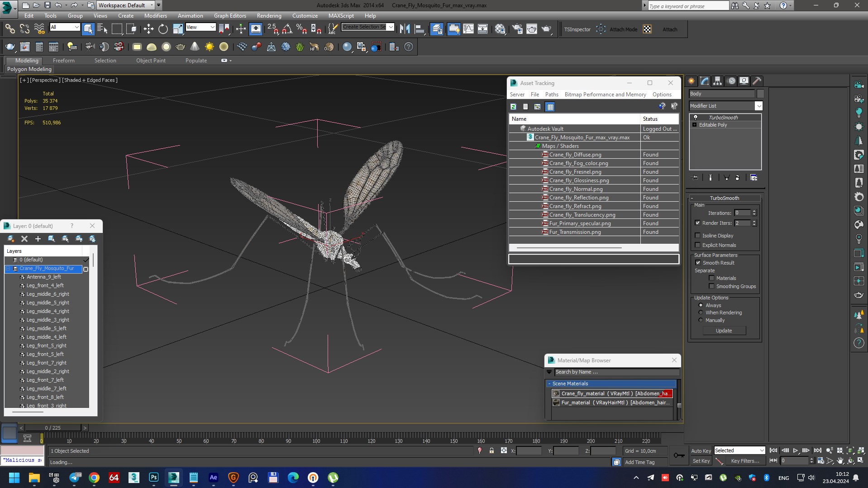Open the Rendering menu
The width and height of the screenshot is (868, 488).
coord(269,16)
